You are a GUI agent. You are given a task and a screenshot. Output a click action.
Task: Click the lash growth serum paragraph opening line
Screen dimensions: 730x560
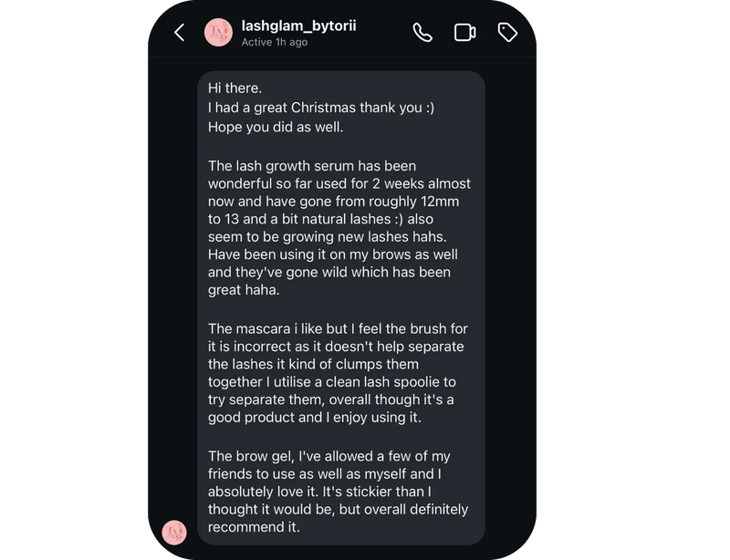[x=312, y=166]
